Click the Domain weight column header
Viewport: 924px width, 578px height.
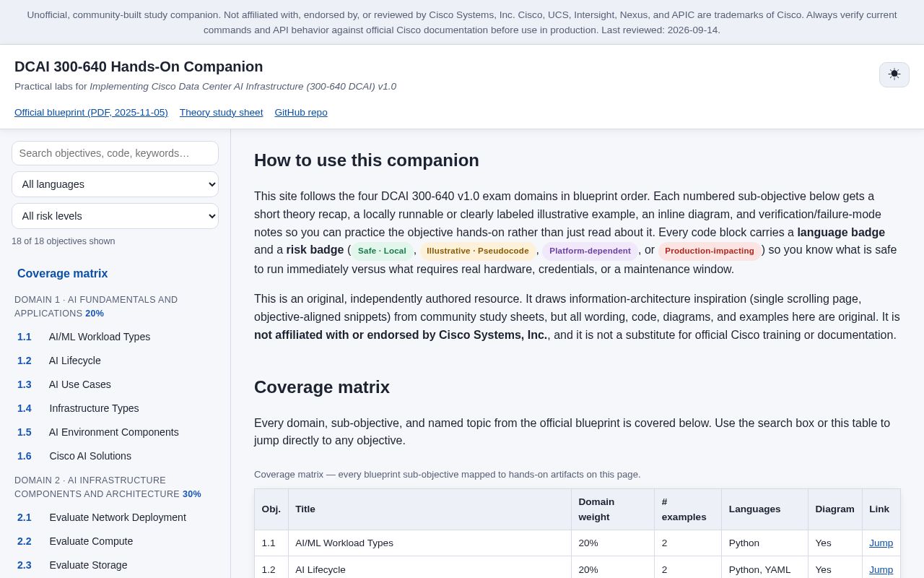[x=613, y=509]
